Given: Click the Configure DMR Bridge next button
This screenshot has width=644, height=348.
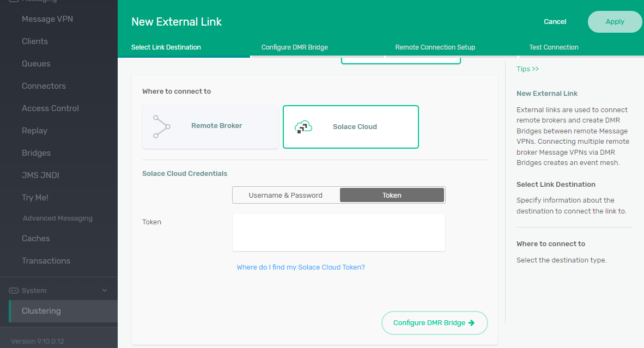Looking at the screenshot, I should tap(435, 323).
